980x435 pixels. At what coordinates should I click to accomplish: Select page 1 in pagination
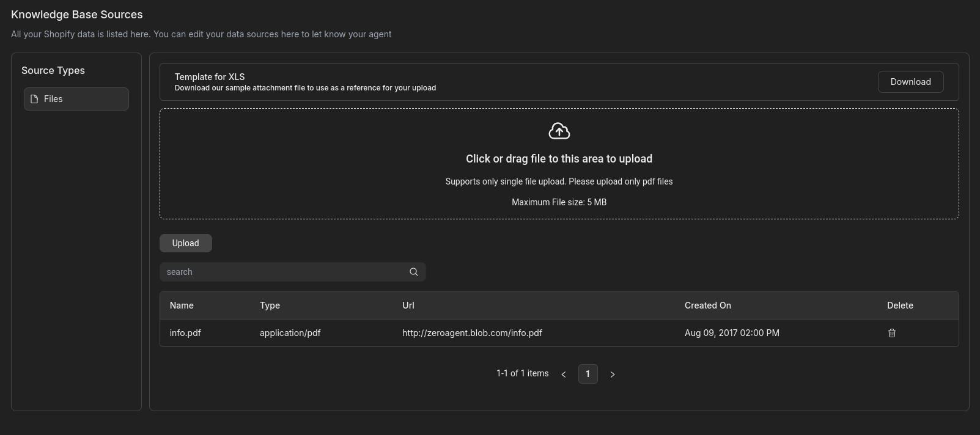pyautogui.click(x=588, y=374)
